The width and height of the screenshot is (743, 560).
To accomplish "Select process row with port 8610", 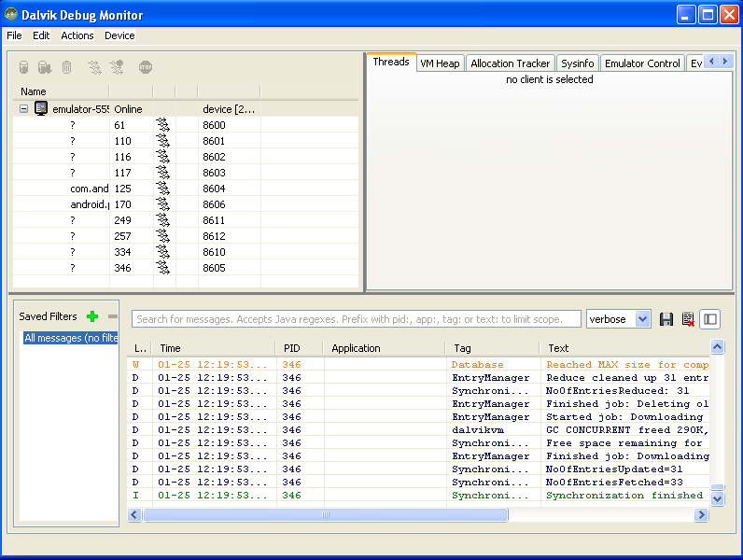I will point(186,252).
